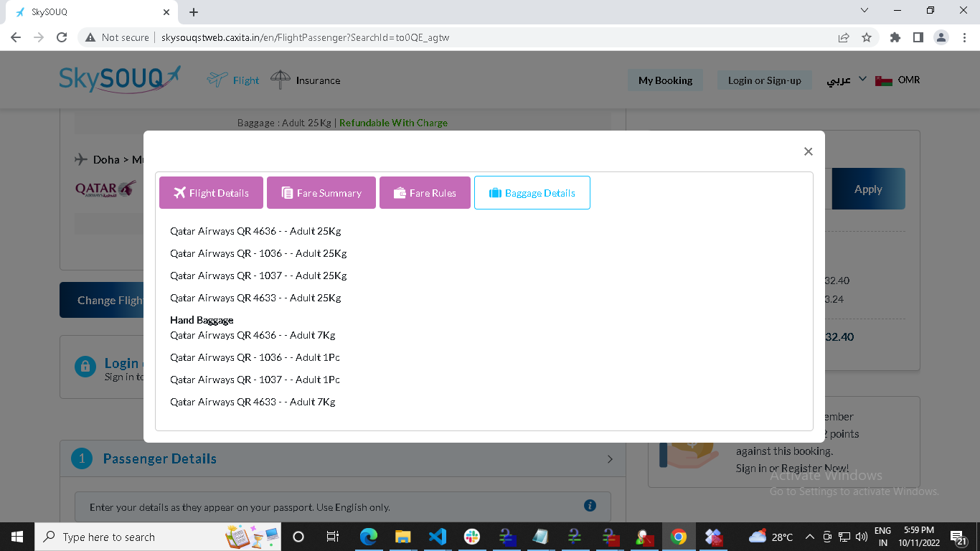
Task: Switch to the Flight Details tab
Action: pyautogui.click(x=211, y=193)
